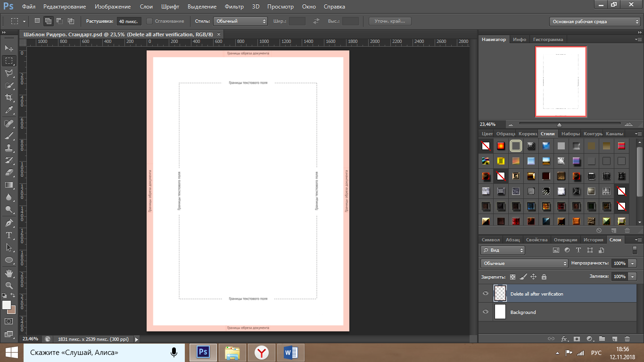Select the Hand tool

[x=8, y=273]
